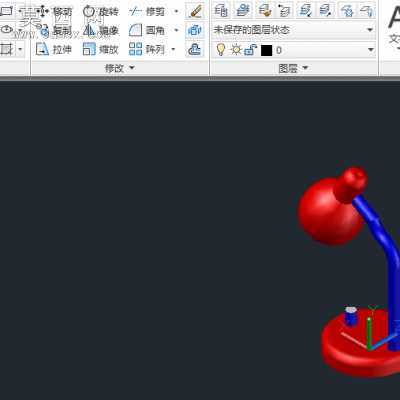Expand the 图层 (Layers) panel

293,68
